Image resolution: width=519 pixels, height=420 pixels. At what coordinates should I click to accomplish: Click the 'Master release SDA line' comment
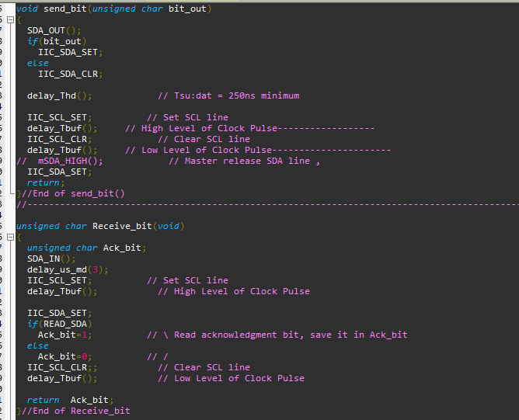[244, 161]
